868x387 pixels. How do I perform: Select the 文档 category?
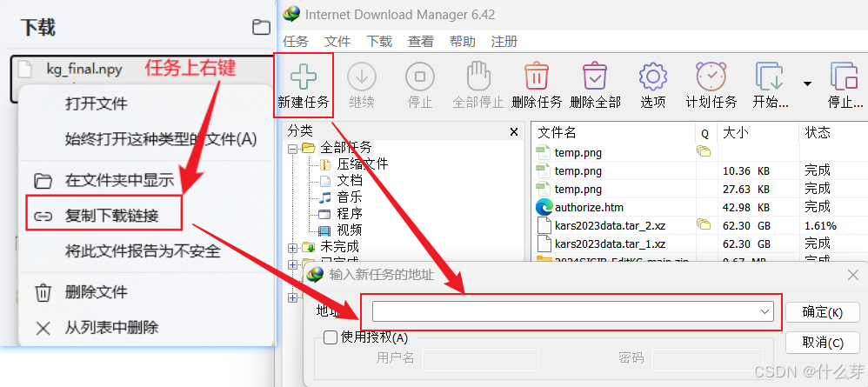point(350,181)
